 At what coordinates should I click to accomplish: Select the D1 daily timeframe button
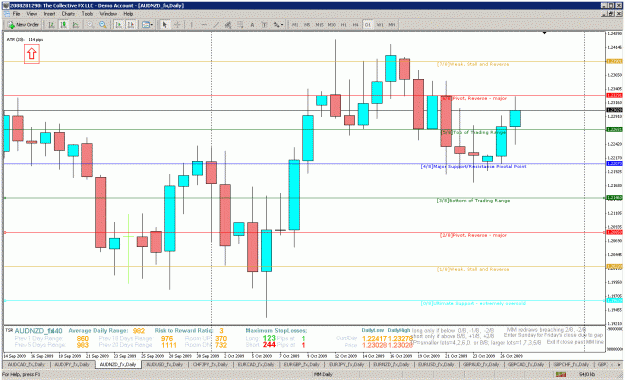[368, 25]
